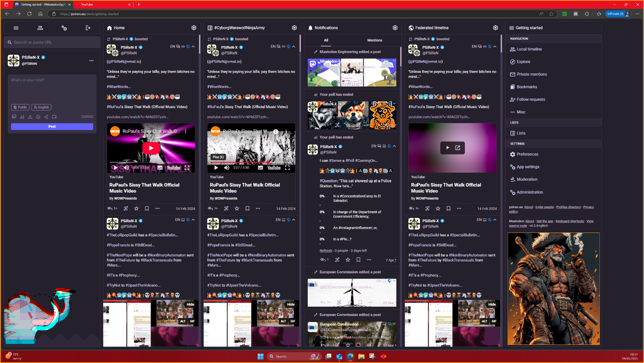Open account options three-dots next to PSiReN-X
This screenshot has width=644, height=363.
(x=91, y=61)
